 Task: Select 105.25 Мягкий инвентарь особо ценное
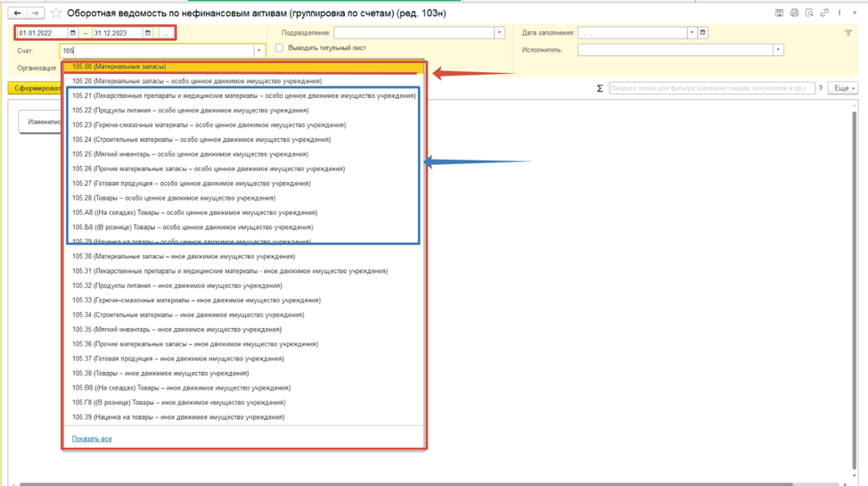(243, 154)
